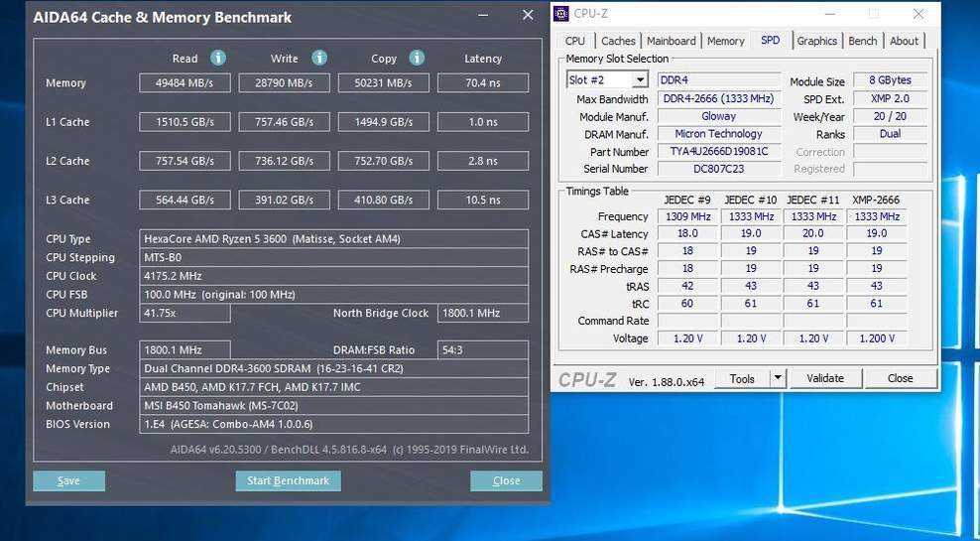Click the Part Number field TYA4U2666D19081C

click(719, 152)
